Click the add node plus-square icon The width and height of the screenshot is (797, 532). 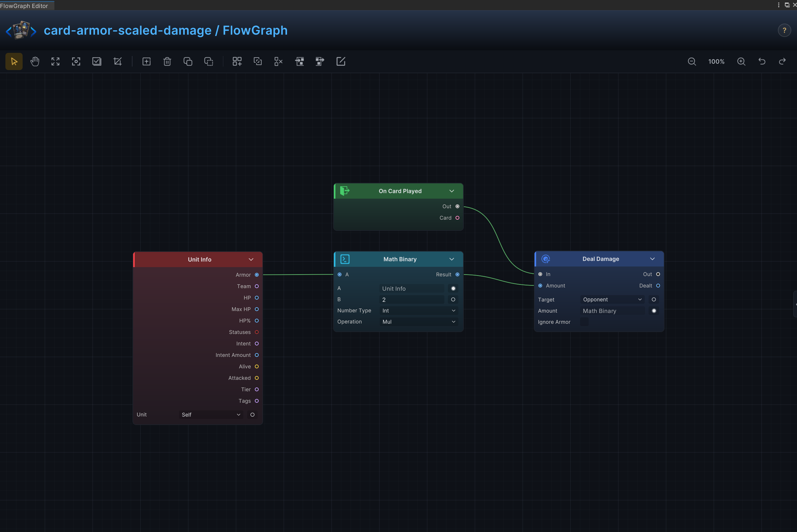click(x=146, y=61)
